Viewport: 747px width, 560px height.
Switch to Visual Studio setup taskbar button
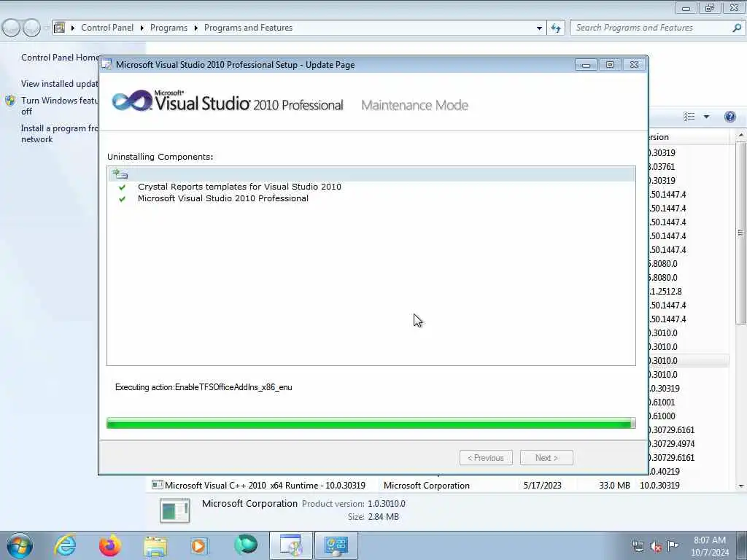(x=291, y=545)
